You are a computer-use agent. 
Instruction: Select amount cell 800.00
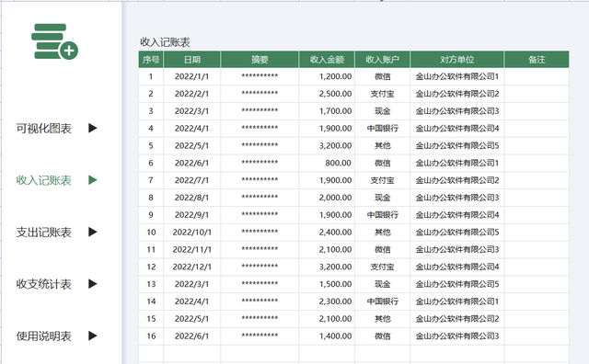(327, 163)
